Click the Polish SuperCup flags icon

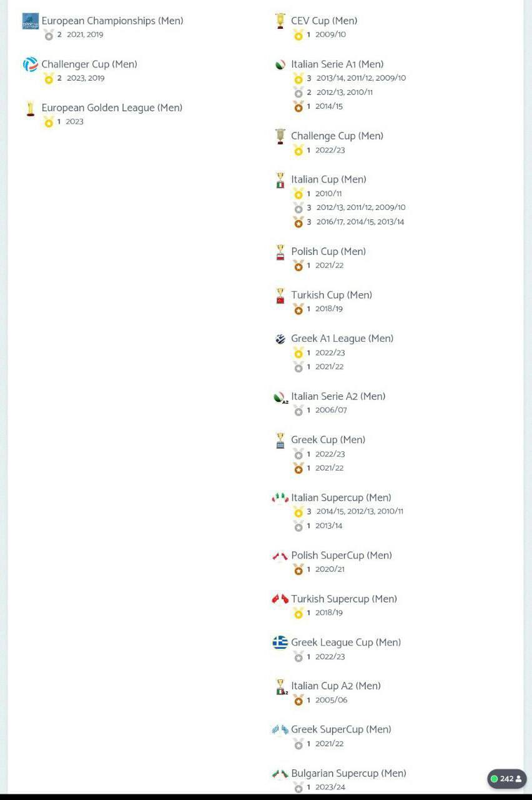280,556
